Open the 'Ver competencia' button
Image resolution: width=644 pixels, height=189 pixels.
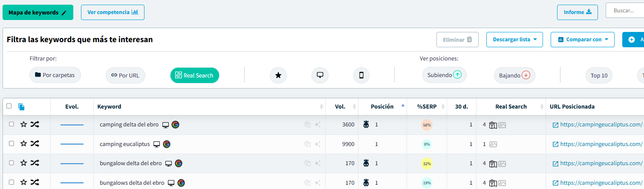point(113,12)
